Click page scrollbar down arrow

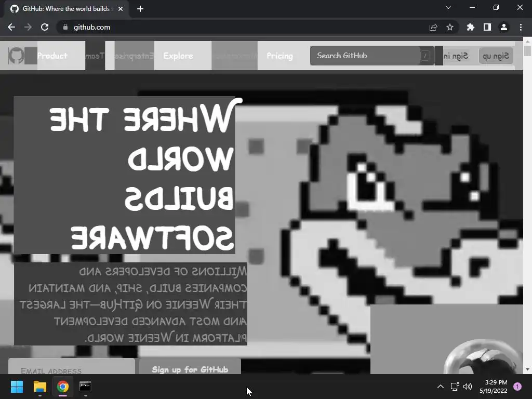pyautogui.click(x=527, y=369)
